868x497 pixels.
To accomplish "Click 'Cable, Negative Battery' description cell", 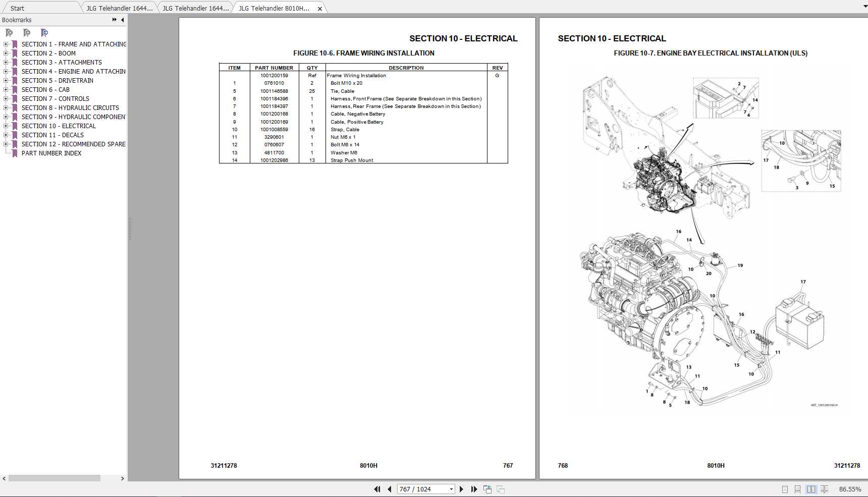I will point(358,114).
